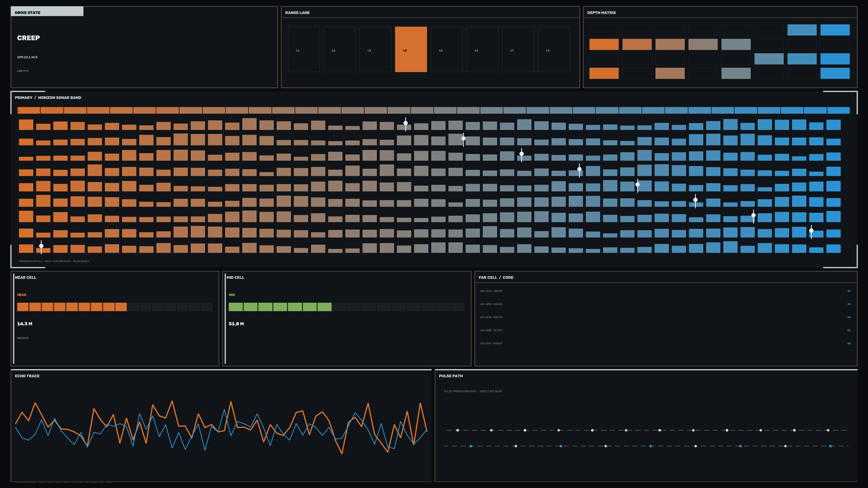The height and width of the screenshot is (488, 868).
Task: Select the bottom-right blue Depth Matrix cell
Action: coord(835,73)
